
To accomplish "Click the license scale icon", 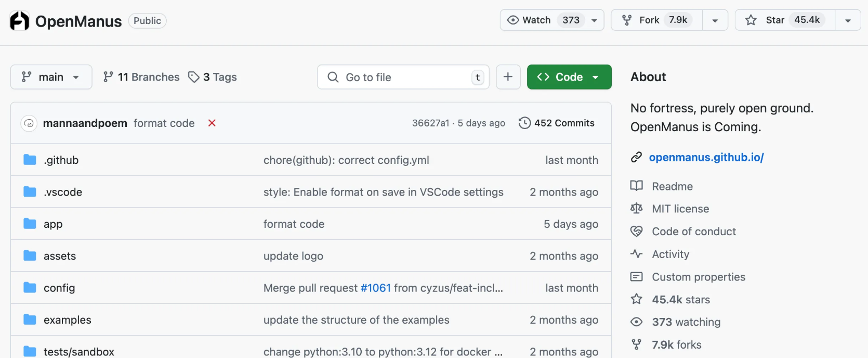I will pos(637,209).
